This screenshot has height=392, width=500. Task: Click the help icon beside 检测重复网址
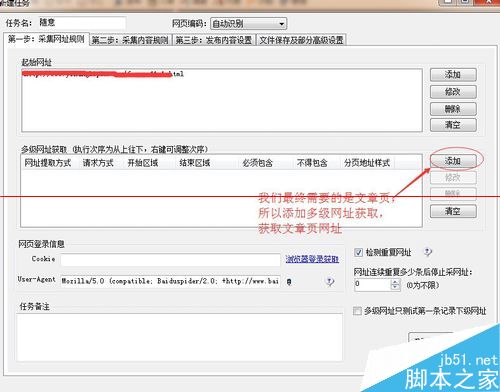[x=427, y=252]
